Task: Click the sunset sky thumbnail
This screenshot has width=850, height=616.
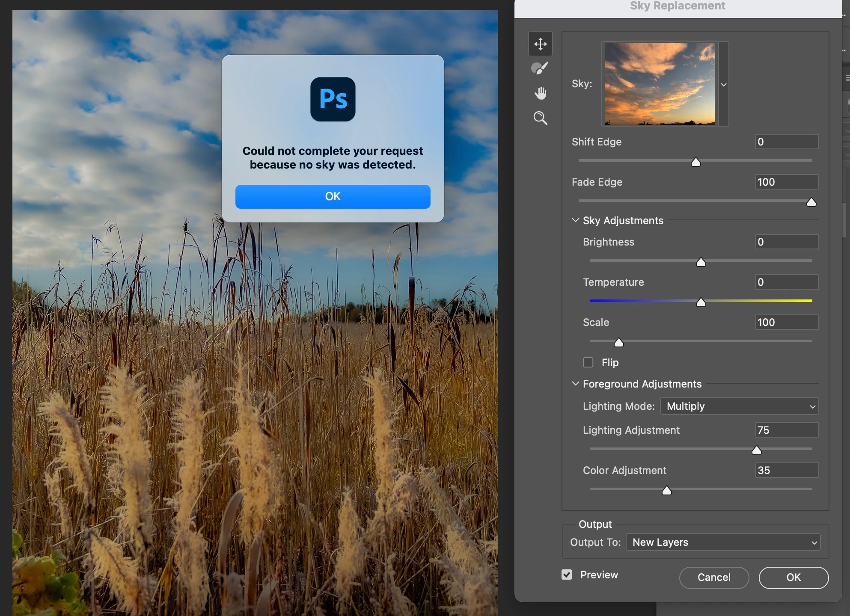Action: pyautogui.click(x=660, y=84)
